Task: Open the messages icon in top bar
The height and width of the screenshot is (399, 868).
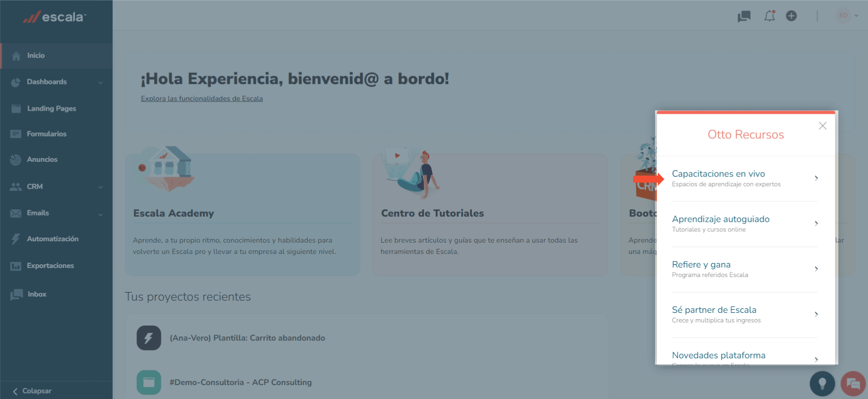Action: coord(744,16)
